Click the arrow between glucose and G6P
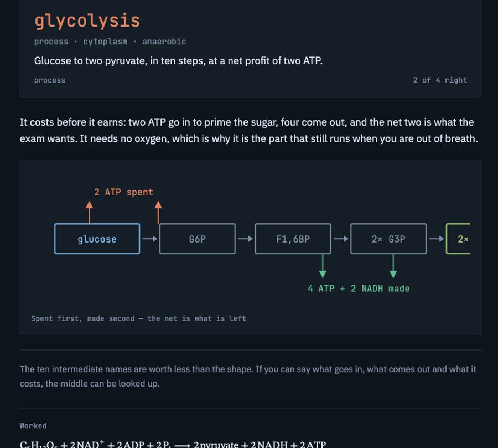The width and height of the screenshot is (498, 448). coord(150,239)
